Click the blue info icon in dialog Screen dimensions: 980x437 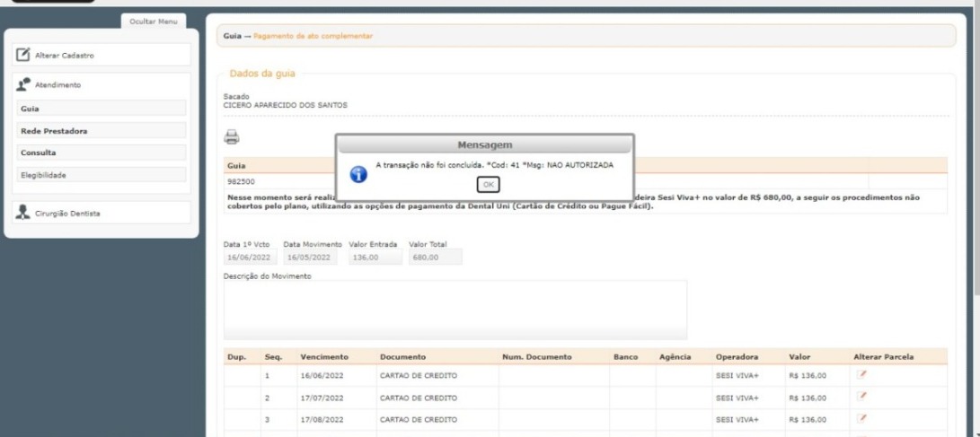coord(358,173)
